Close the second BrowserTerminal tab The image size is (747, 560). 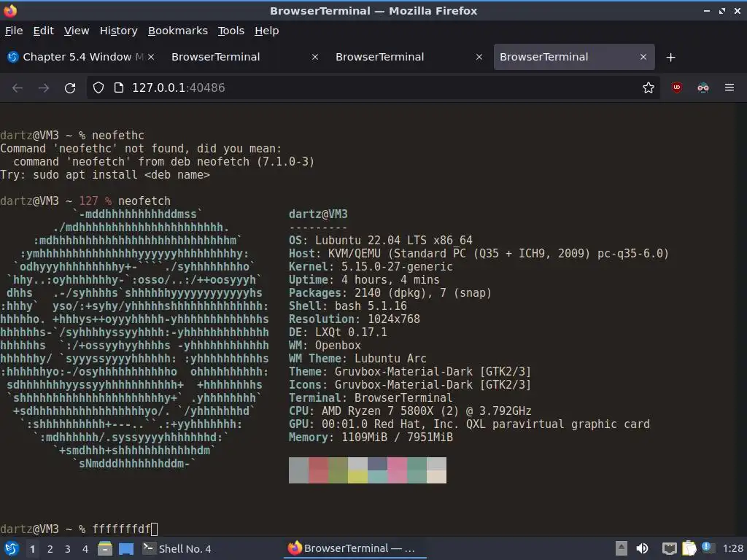315,57
